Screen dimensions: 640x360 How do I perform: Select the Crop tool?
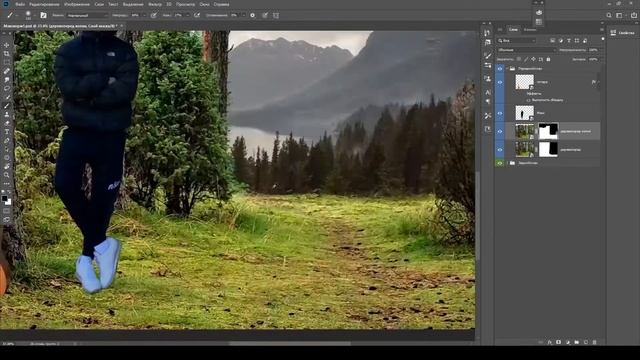point(7,54)
